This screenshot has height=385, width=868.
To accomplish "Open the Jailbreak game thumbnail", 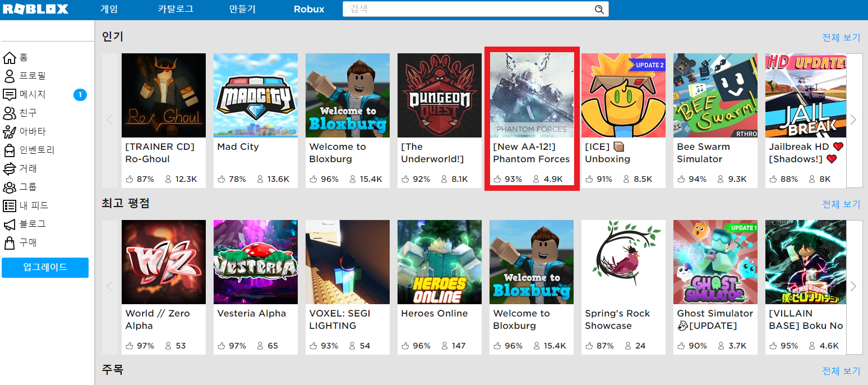I will click(x=806, y=95).
